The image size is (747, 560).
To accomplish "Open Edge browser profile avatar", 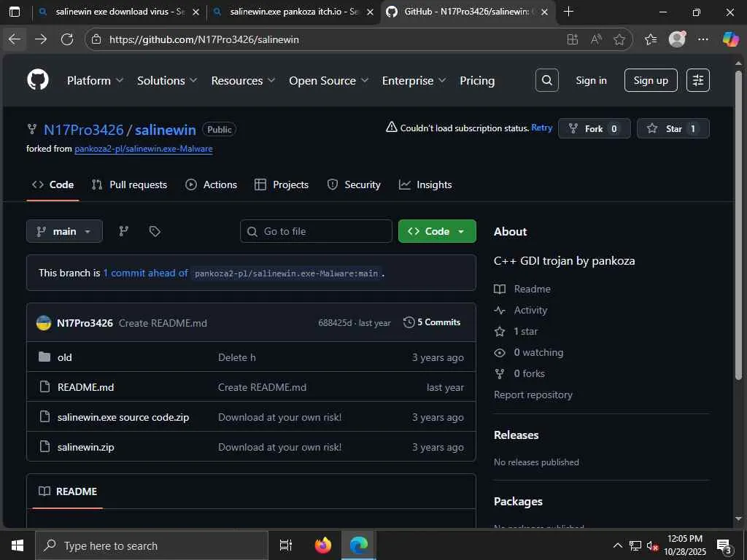I will click(677, 39).
